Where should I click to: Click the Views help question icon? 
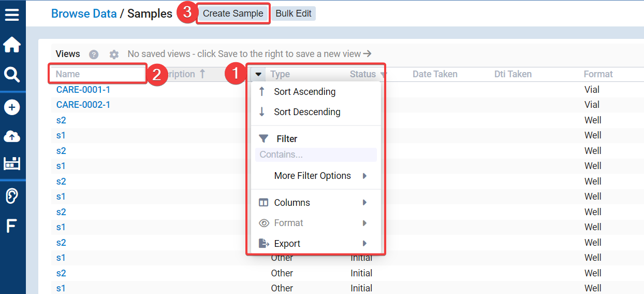click(x=94, y=54)
